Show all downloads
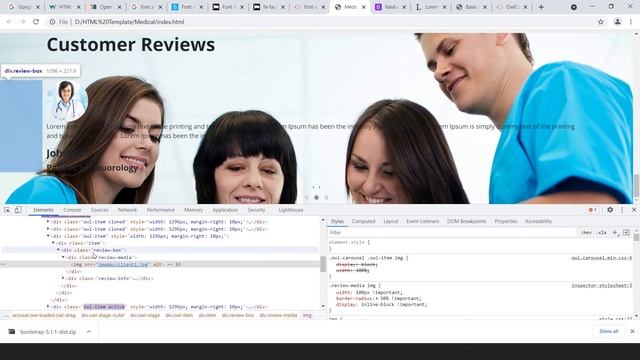The width and height of the screenshot is (640, 360). pyautogui.click(x=609, y=331)
